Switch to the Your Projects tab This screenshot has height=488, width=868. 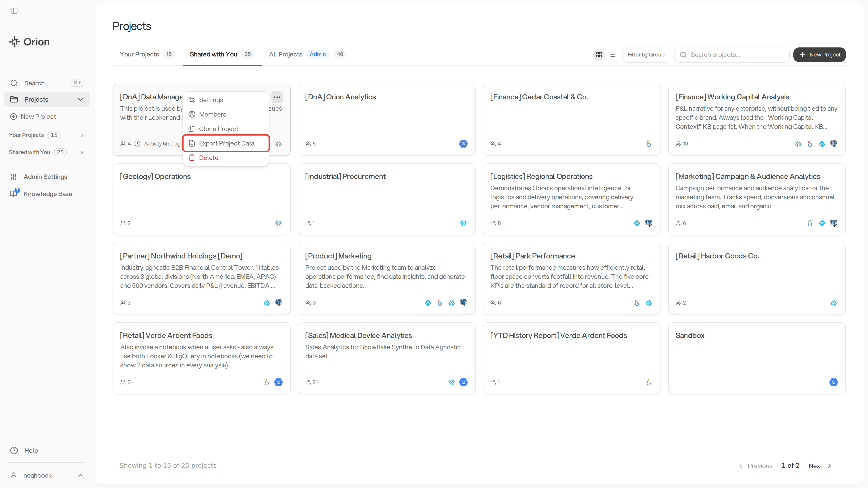[147, 54]
